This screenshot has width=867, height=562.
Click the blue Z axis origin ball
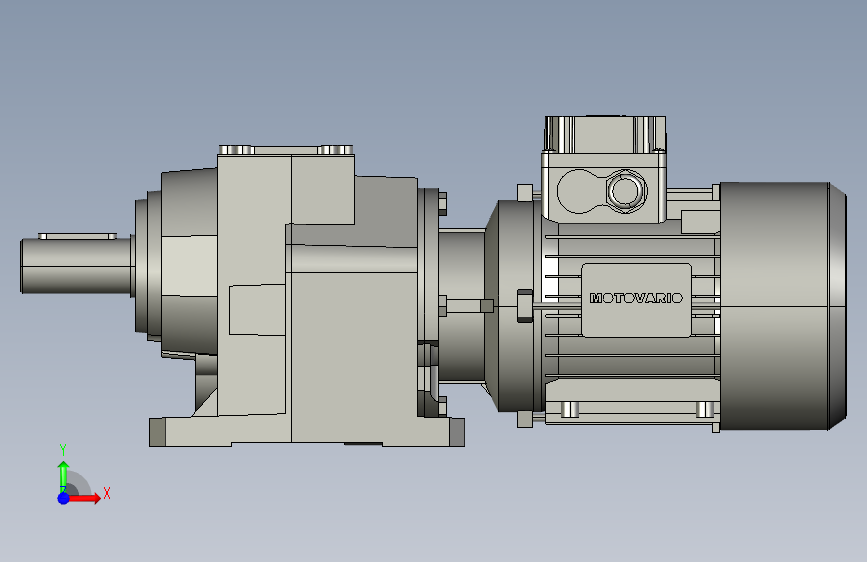(63, 498)
